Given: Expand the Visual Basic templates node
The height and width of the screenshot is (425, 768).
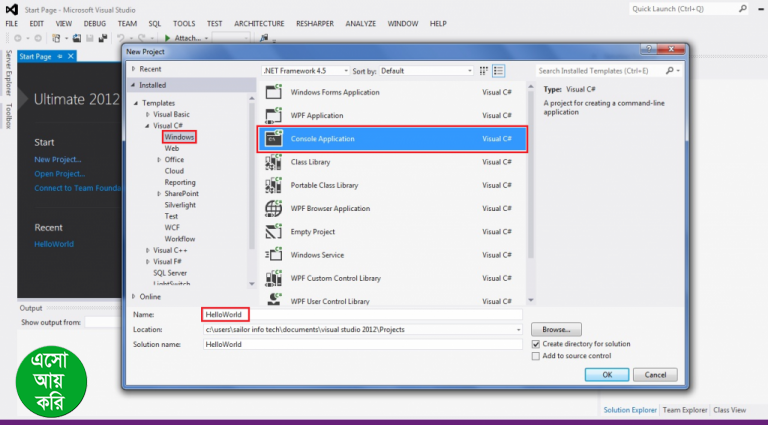Looking at the screenshot, I should coord(147,114).
